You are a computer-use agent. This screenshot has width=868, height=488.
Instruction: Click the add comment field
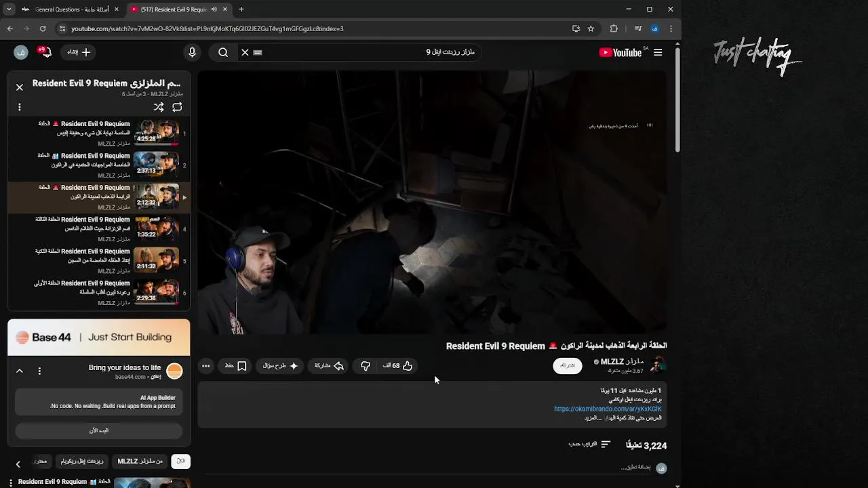427,468
